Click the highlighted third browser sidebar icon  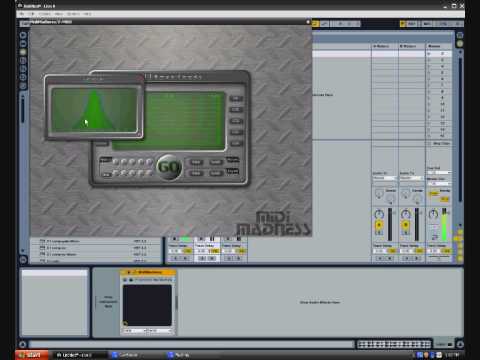[x=23, y=52]
